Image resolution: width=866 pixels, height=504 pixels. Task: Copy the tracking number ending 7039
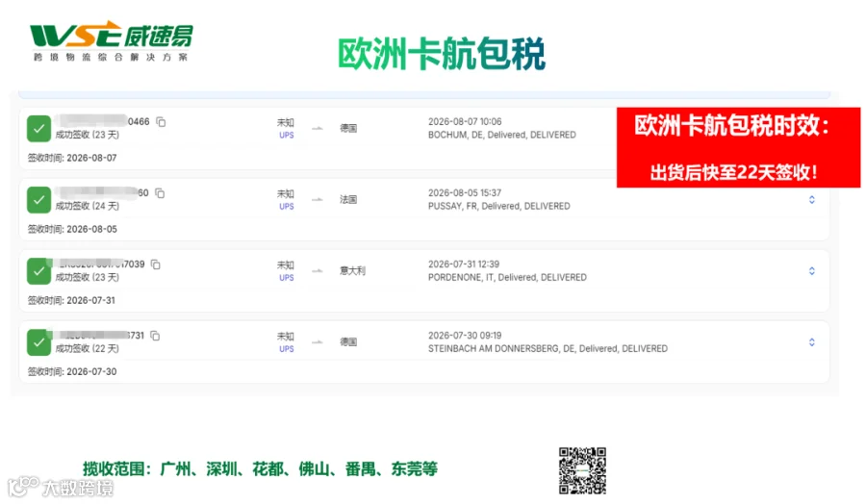click(156, 265)
